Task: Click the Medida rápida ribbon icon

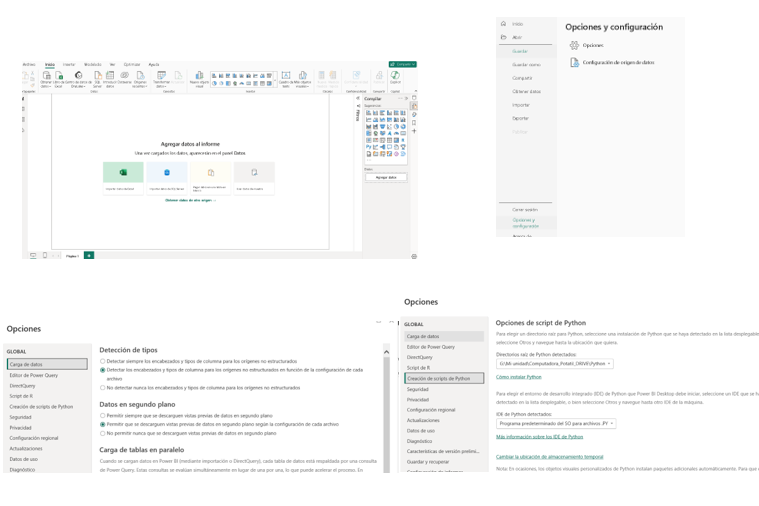Action: point(333,76)
